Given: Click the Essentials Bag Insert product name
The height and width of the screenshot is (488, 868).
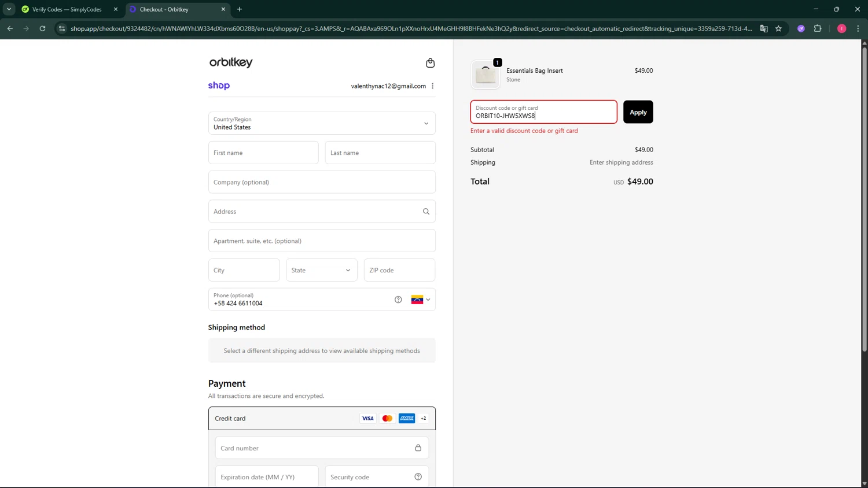Looking at the screenshot, I should (x=534, y=71).
